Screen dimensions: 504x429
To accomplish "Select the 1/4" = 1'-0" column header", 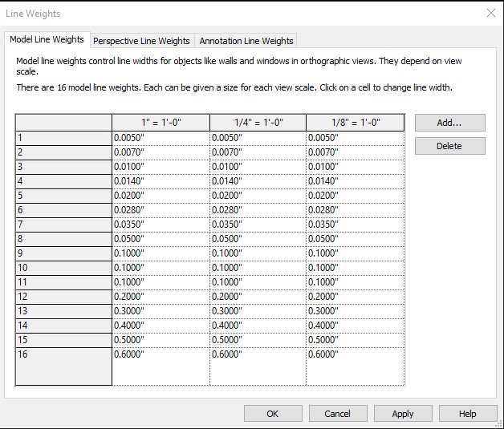I will (258, 123).
